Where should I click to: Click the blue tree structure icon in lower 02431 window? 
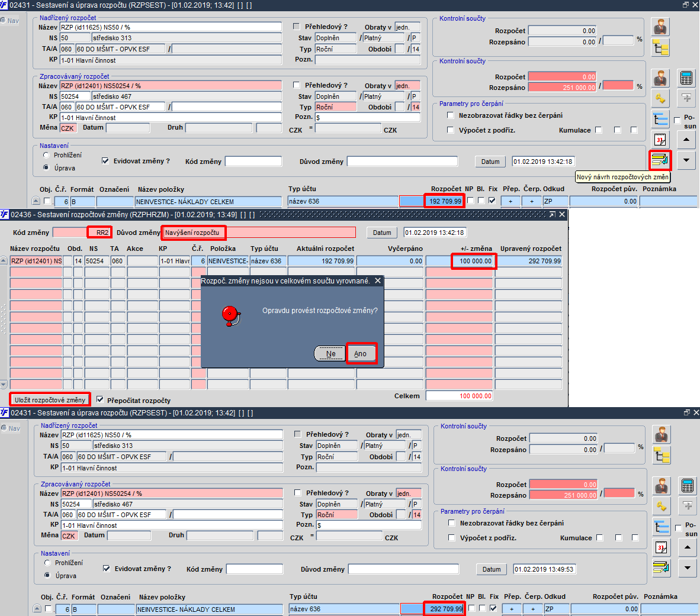click(x=661, y=527)
